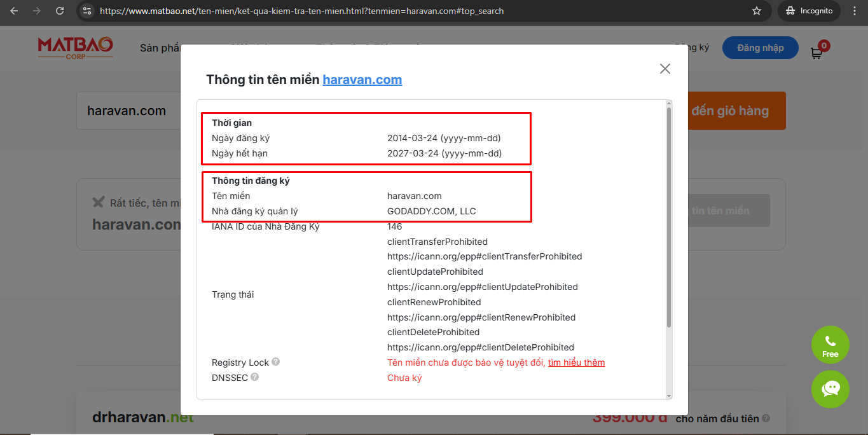The width and height of the screenshot is (868, 435).
Task: Click the address bar URL
Action: (x=302, y=11)
